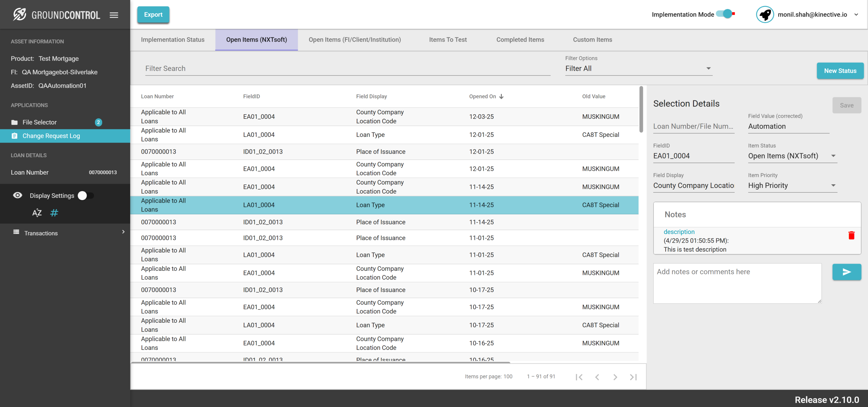This screenshot has width=868, height=407.
Task: Toggle the Display Settings switch
Action: coord(86,196)
